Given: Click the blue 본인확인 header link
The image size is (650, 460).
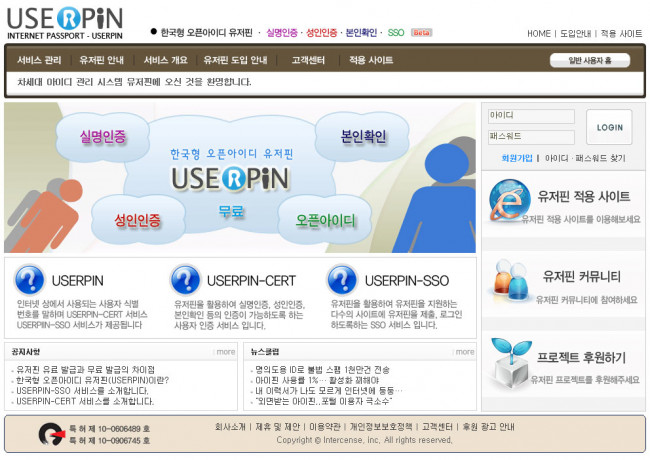Looking at the screenshot, I should (361, 32).
